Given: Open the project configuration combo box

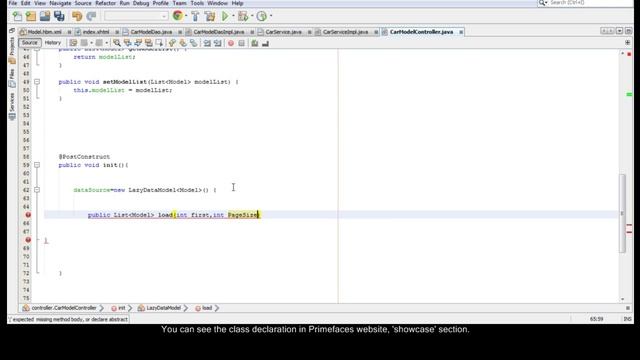Looking at the screenshot, I should [136, 16].
